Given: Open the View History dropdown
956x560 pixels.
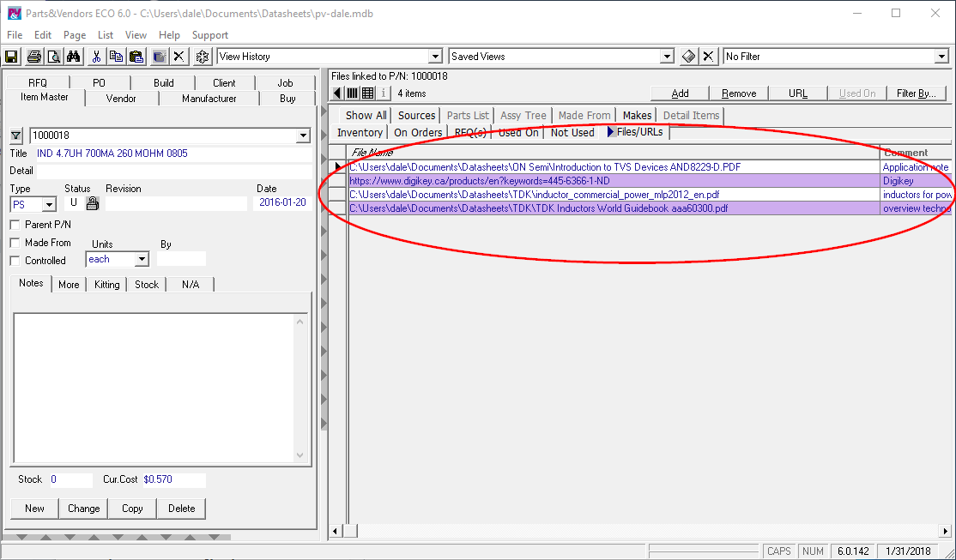Looking at the screenshot, I should (x=435, y=57).
